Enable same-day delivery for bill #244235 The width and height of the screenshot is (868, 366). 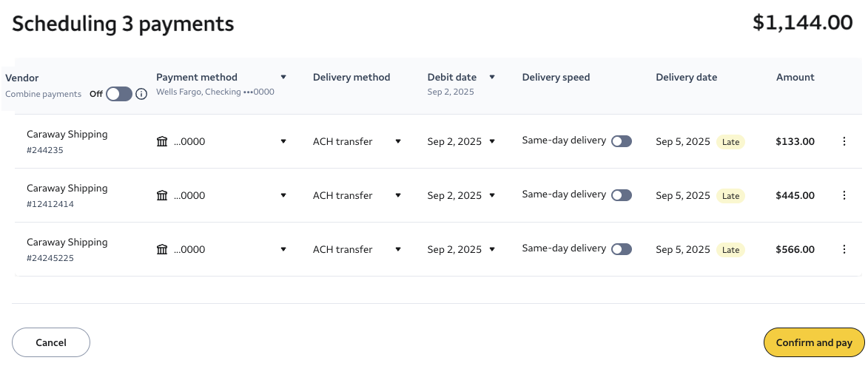[622, 141]
